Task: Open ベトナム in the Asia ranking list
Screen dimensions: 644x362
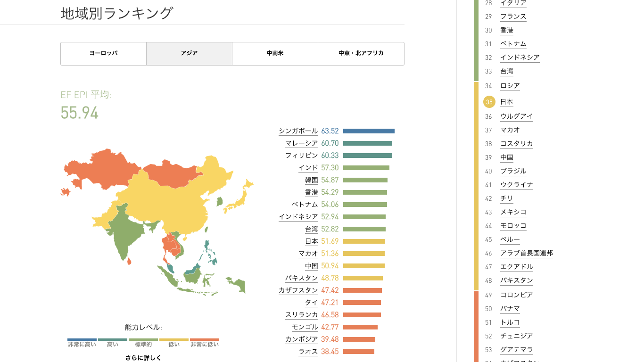Action: (x=305, y=205)
